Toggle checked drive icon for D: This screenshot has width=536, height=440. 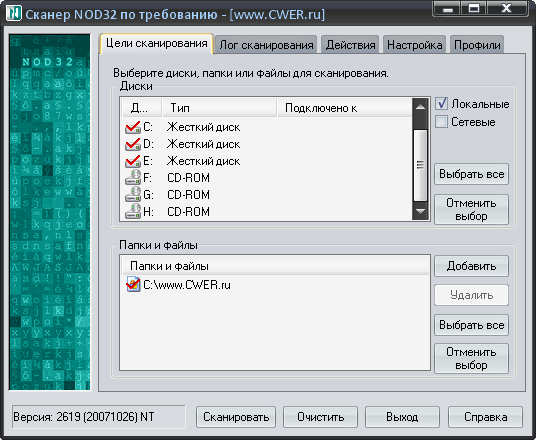[x=133, y=144]
